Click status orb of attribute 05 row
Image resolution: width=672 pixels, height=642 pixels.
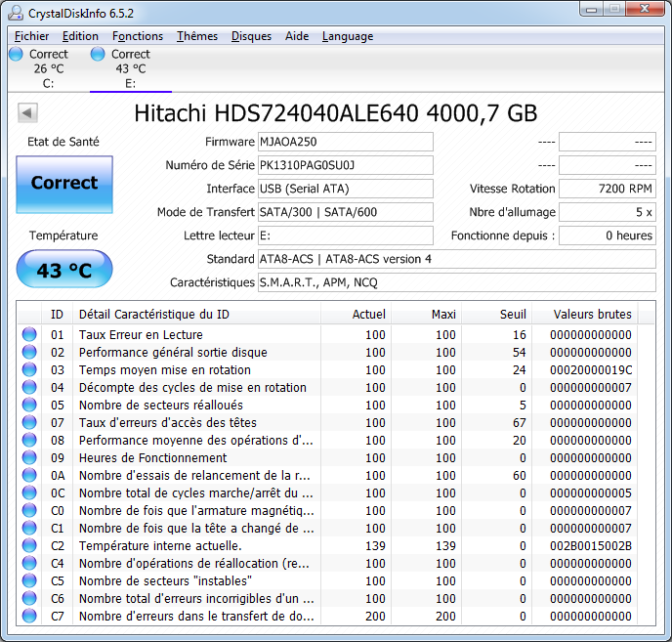pos(29,405)
